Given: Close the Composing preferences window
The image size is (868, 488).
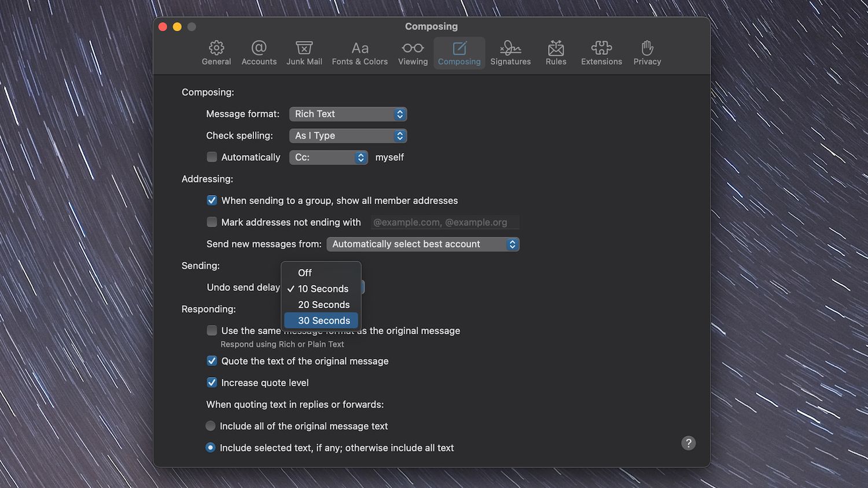Looking at the screenshot, I should tap(163, 27).
